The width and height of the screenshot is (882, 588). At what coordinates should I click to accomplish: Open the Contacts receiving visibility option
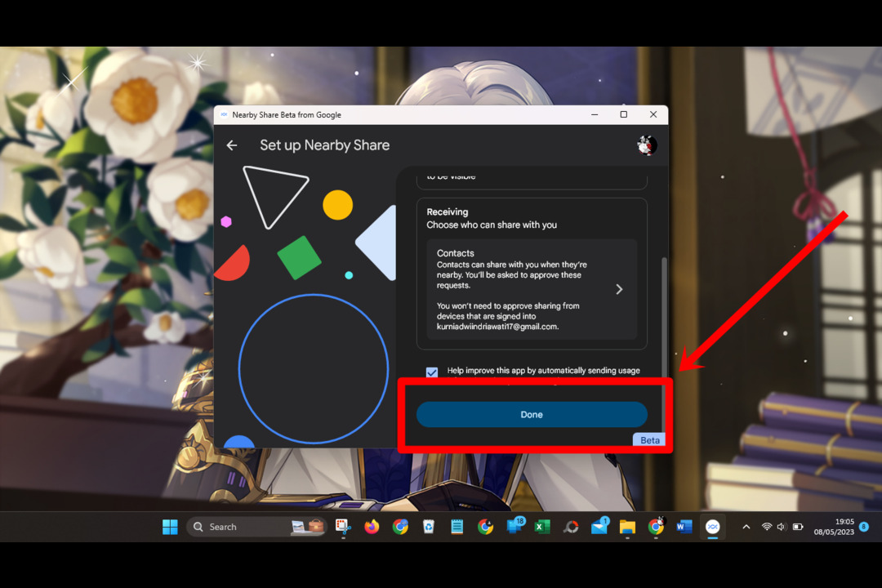[x=532, y=289]
